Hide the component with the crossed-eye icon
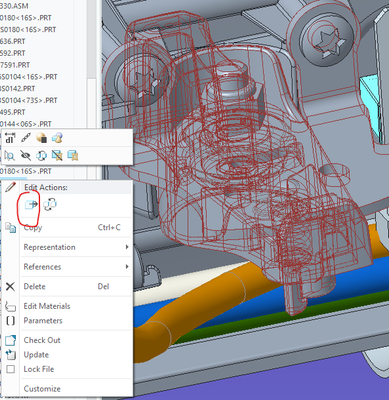389x400 pixels. click(26, 156)
